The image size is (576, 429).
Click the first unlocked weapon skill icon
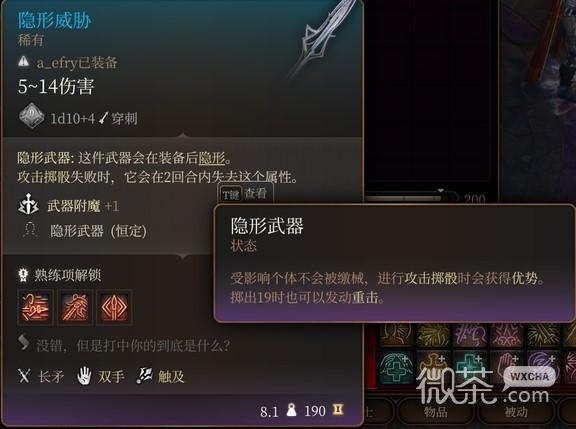(x=35, y=307)
